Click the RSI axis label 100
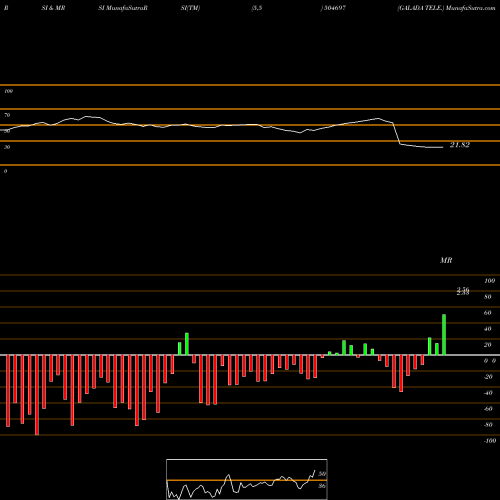The image size is (500, 500). click(8, 91)
